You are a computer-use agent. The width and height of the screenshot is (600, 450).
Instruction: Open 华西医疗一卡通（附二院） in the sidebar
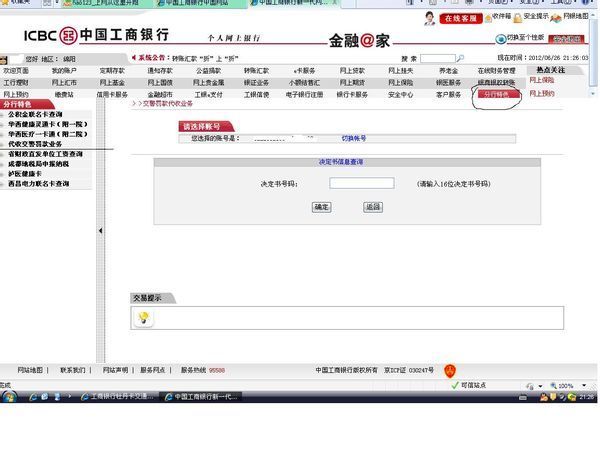tap(48, 134)
